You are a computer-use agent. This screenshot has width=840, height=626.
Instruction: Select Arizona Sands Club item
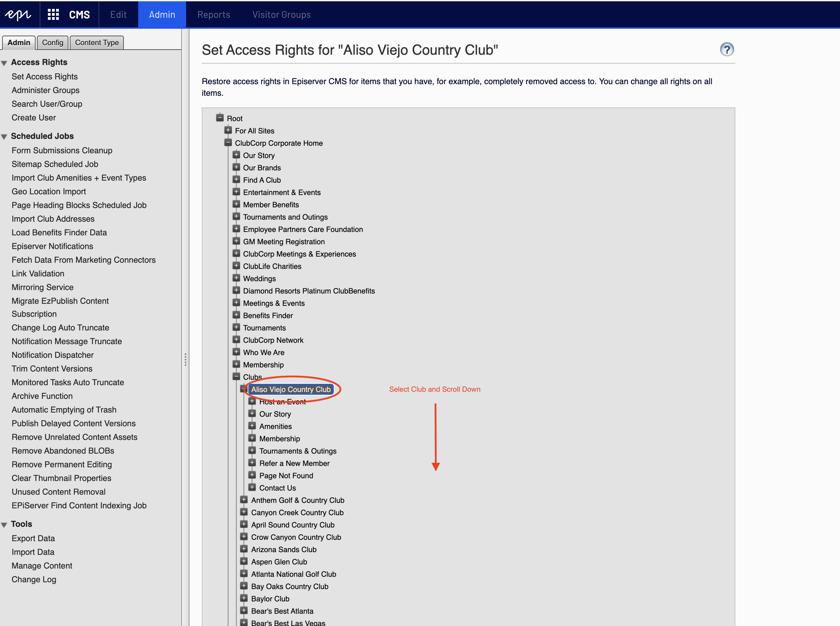(284, 549)
